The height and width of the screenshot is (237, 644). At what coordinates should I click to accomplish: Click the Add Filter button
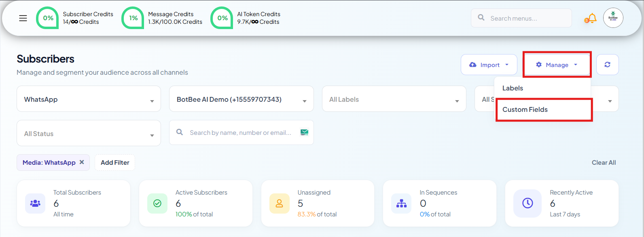115,162
